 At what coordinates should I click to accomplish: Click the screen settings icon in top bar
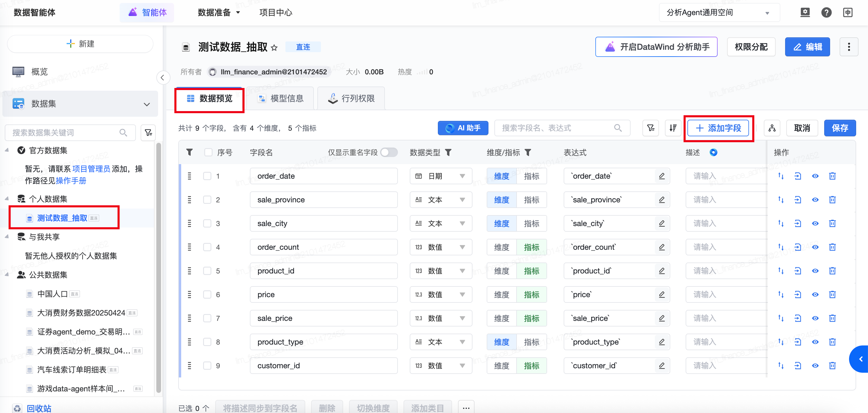coord(805,12)
